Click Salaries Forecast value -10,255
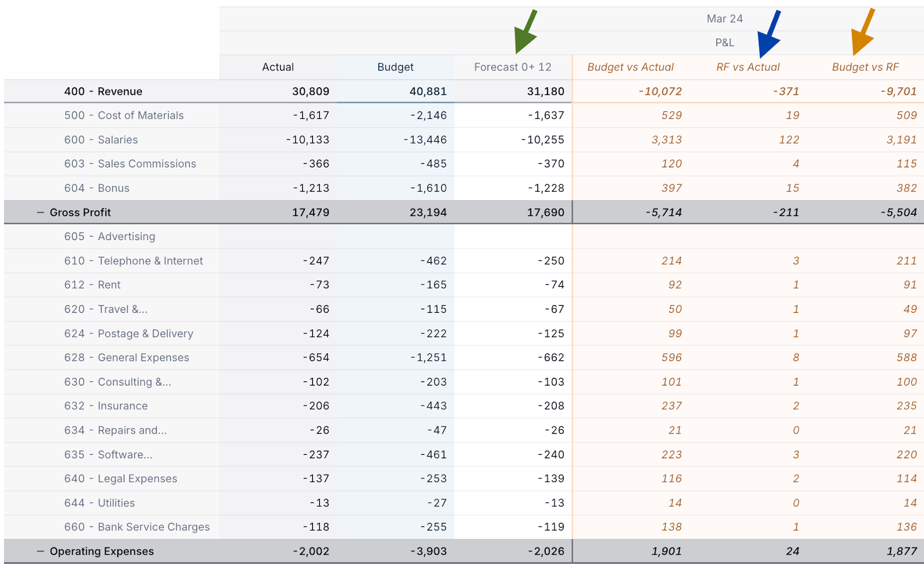This screenshot has width=924, height=564. 542,140
